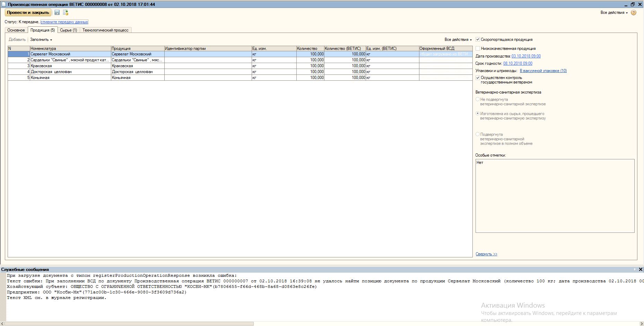The height and width of the screenshot is (326, 644).
Task: Click the horizontal scrollbar of messages panel
Action: (130, 324)
